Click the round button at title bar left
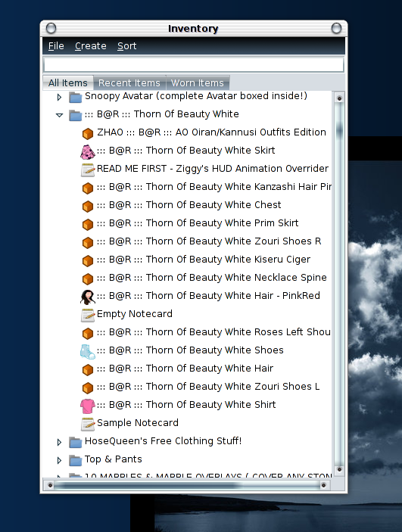The width and height of the screenshot is (402, 532). 51,28
